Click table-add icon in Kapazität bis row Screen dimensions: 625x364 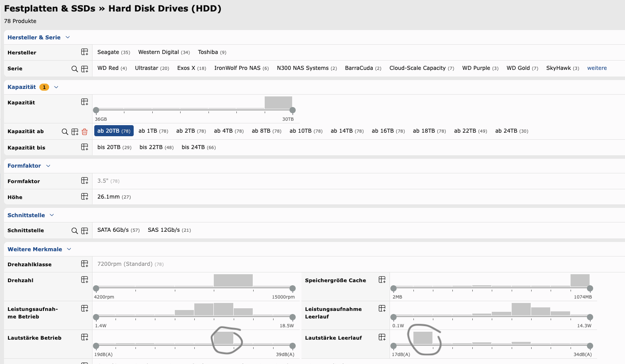85,147
